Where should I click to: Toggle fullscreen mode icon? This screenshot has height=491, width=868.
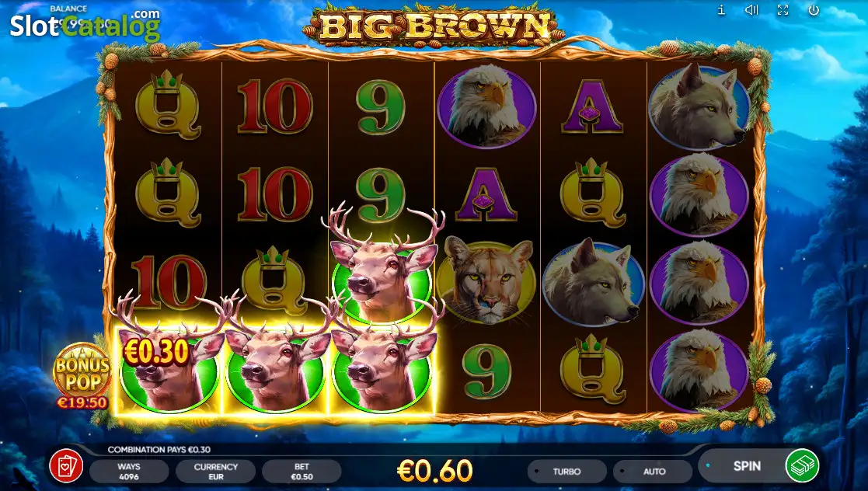[783, 10]
